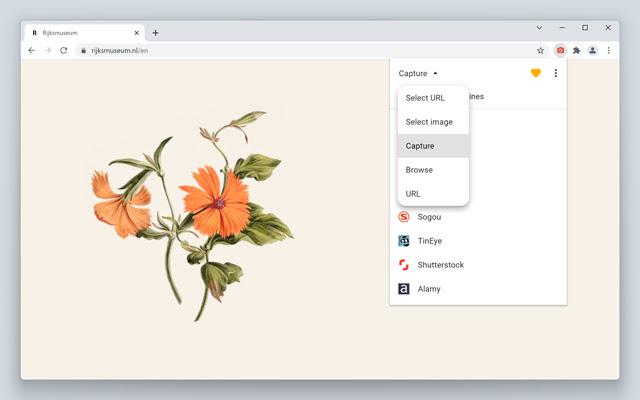Image resolution: width=640 pixels, height=400 pixels.
Task: Choose Select image from the mode menu
Action: coord(429,122)
